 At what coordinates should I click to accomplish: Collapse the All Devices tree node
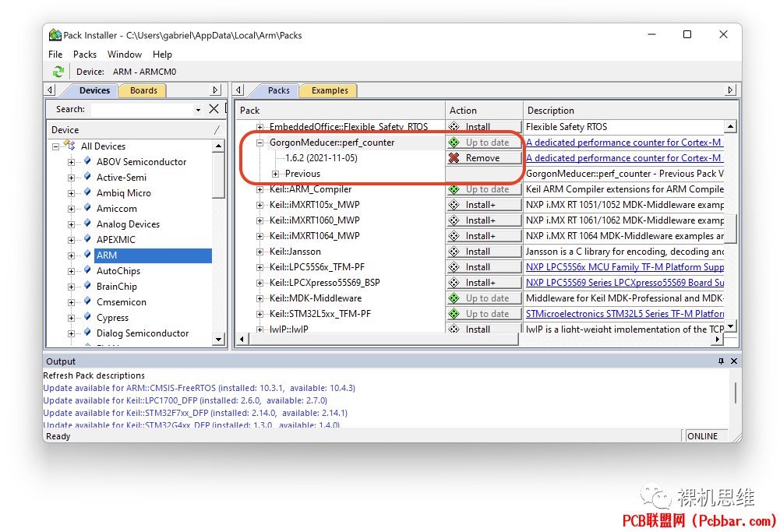pyautogui.click(x=56, y=146)
